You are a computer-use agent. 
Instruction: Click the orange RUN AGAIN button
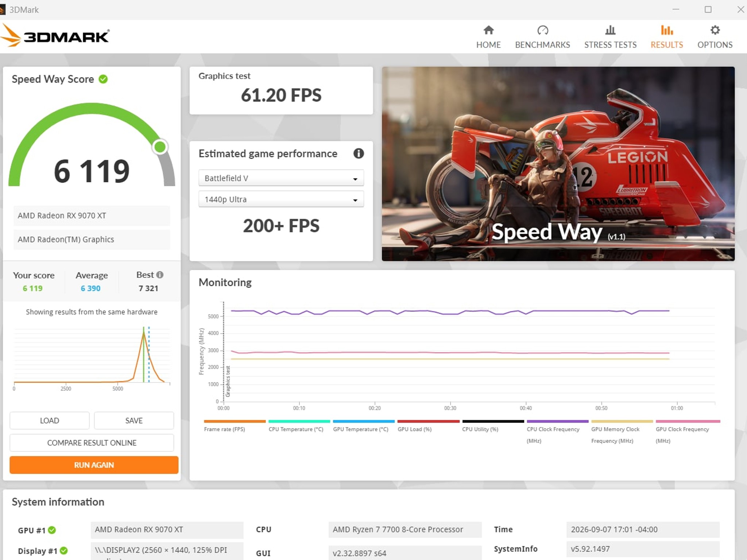click(x=94, y=465)
